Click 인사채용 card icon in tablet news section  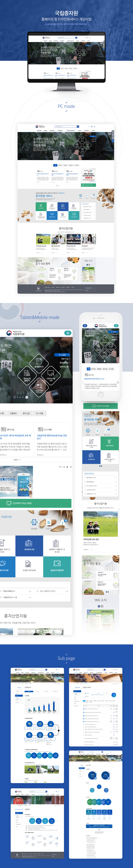tap(40, 429)
